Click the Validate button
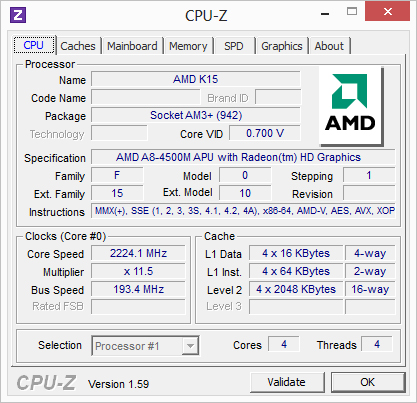Screen dimensions: 417x403 coord(287,382)
